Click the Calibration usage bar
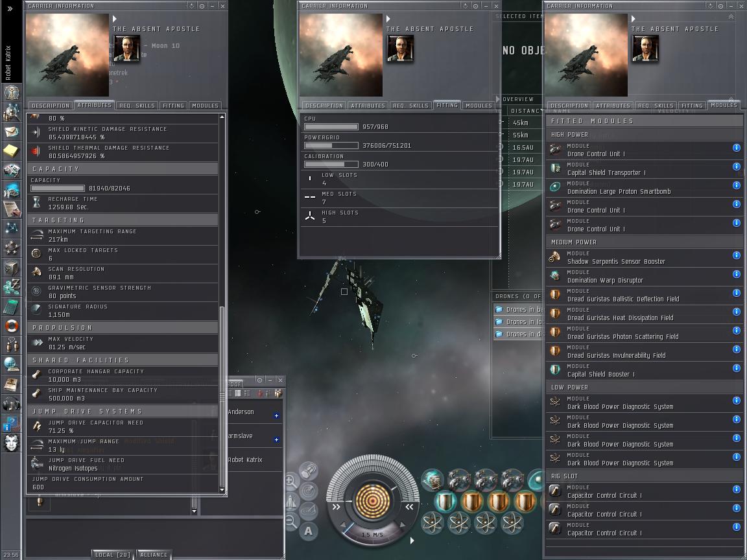Screen dimensions: 747x560 [331, 164]
